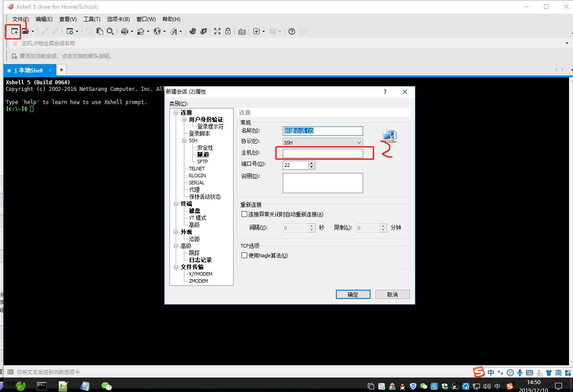Select X/YMODEM in the category tree
Screen dimensions: 573x392
201,274
